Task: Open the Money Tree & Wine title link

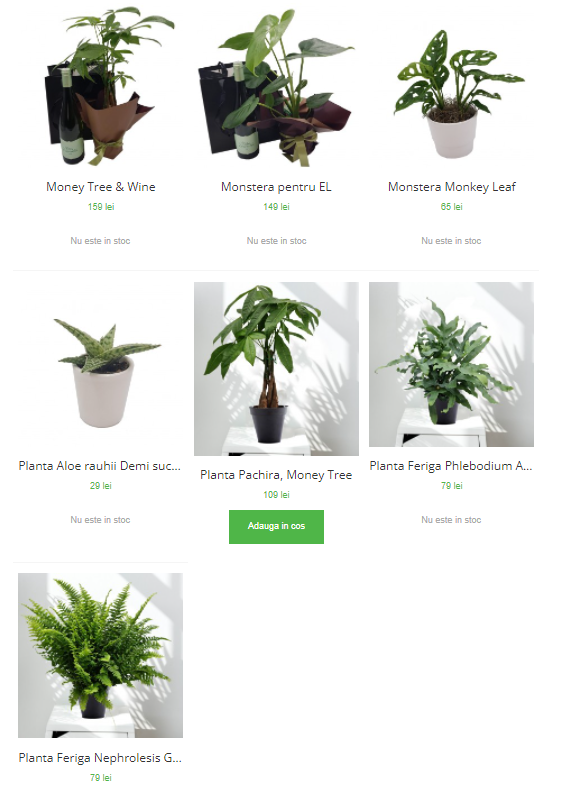Action: tap(100, 187)
